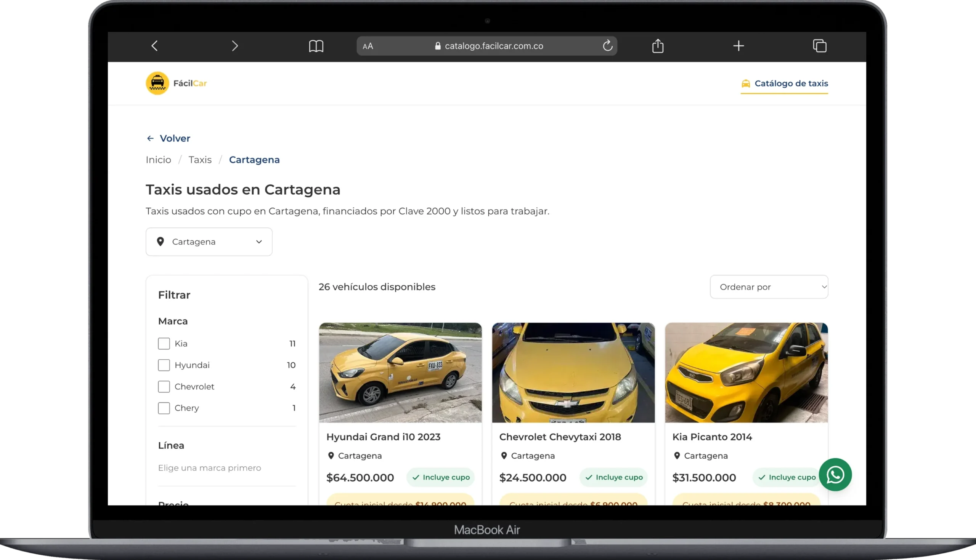Click '26 vehículos disponibles' text

pyautogui.click(x=377, y=286)
